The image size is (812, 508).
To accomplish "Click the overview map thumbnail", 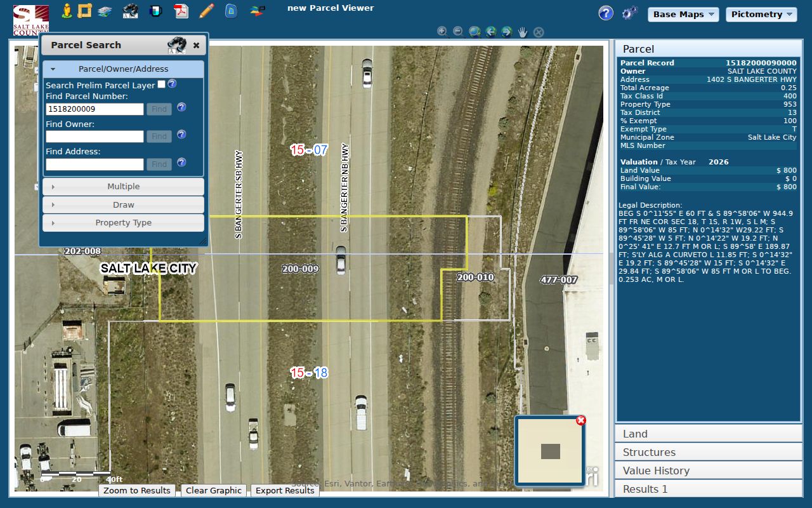I will click(550, 451).
